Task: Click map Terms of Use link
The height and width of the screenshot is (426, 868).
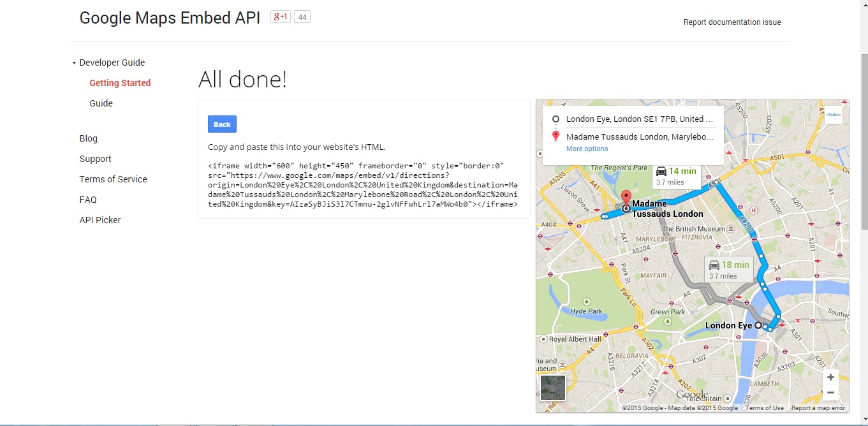Action: 764,408
